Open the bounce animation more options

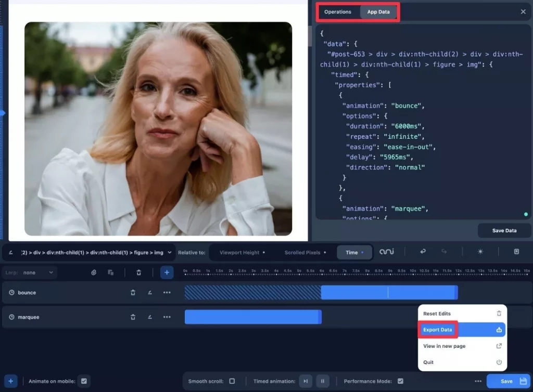point(167,293)
